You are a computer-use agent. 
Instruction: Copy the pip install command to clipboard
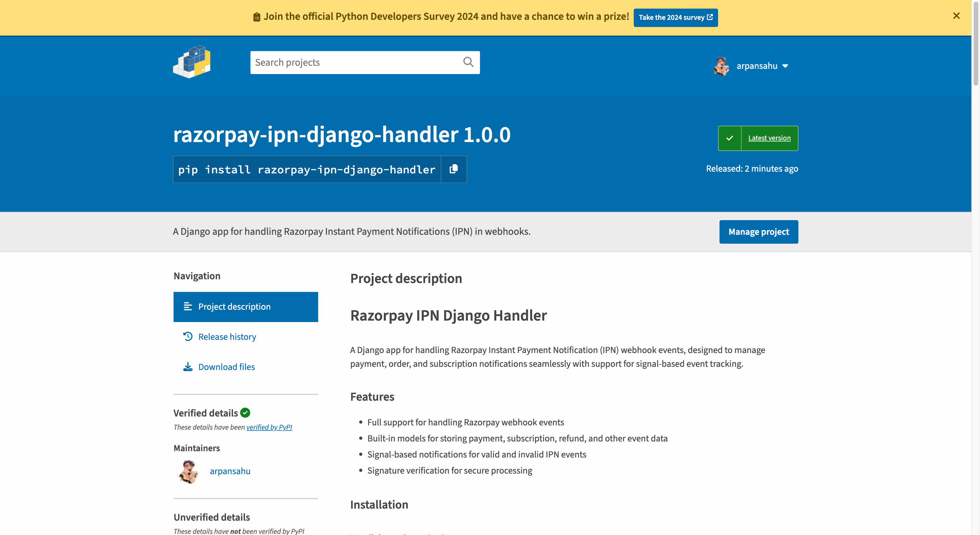(454, 169)
